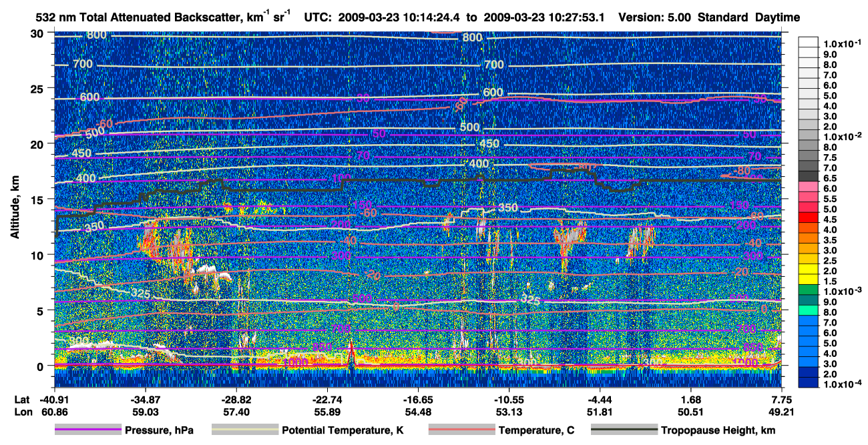Click the longitude value '53.13'
868x445 pixels.
click(x=509, y=412)
